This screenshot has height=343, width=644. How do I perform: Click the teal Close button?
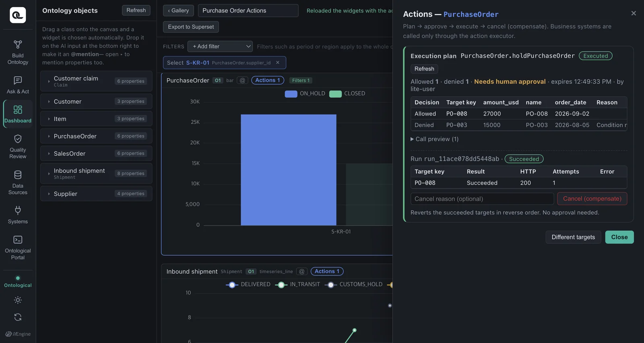click(x=619, y=237)
